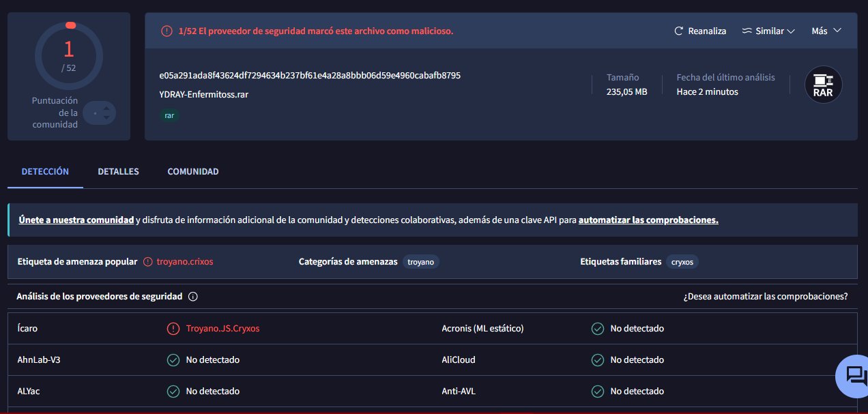The width and height of the screenshot is (868, 414).
Task: Open the Similar dropdown menu
Action: pyautogui.click(x=768, y=31)
